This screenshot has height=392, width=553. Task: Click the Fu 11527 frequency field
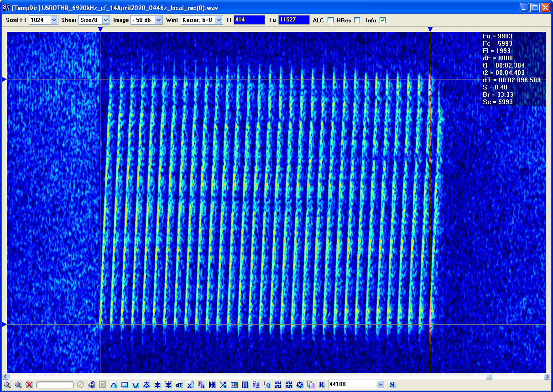294,20
